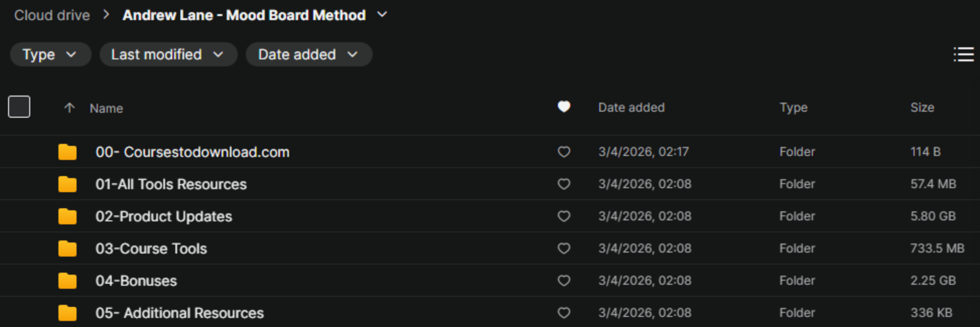Go back to Cloud drive breadcrumb
The image size is (980, 327).
coord(52,16)
